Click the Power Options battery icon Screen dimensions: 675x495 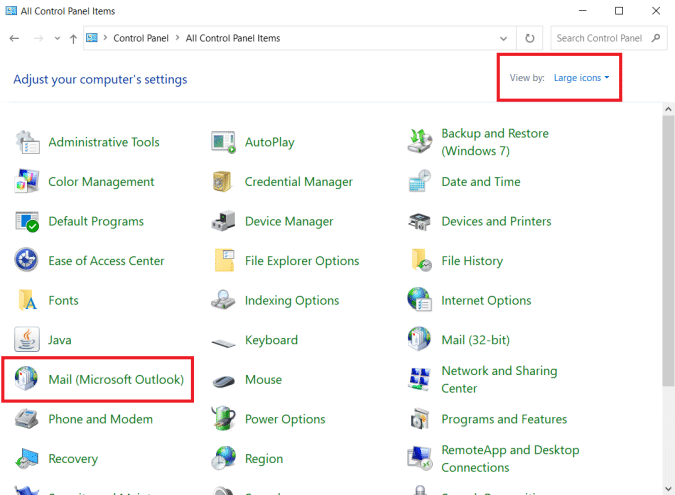223,418
